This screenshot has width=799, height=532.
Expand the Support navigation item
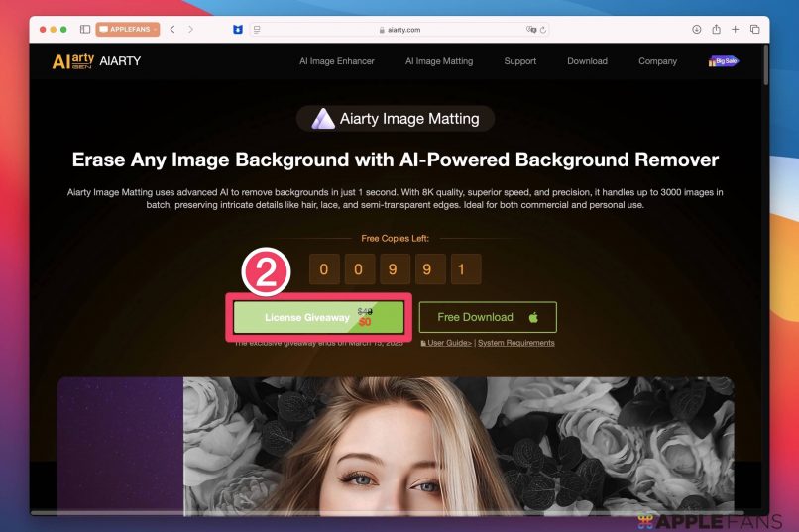[519, 61]
